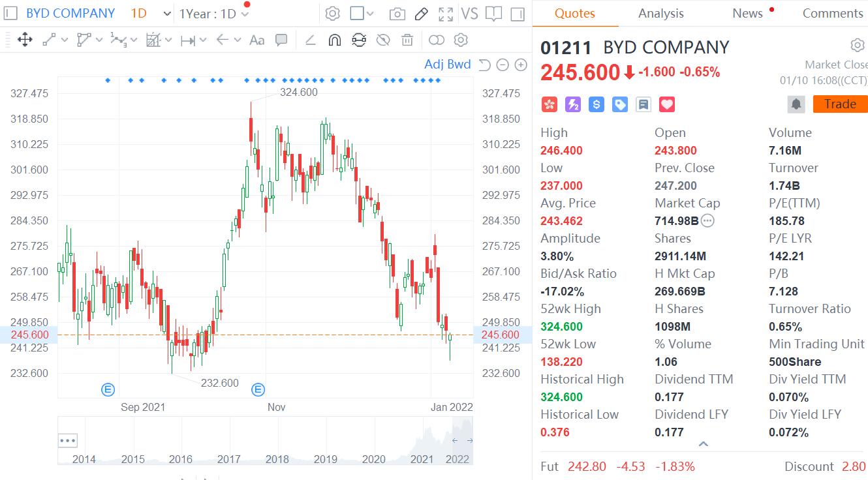Select the chart projection drawing tool
Image resolution: width=868 pixels, height=480 pixels.
tap(153, 40)
